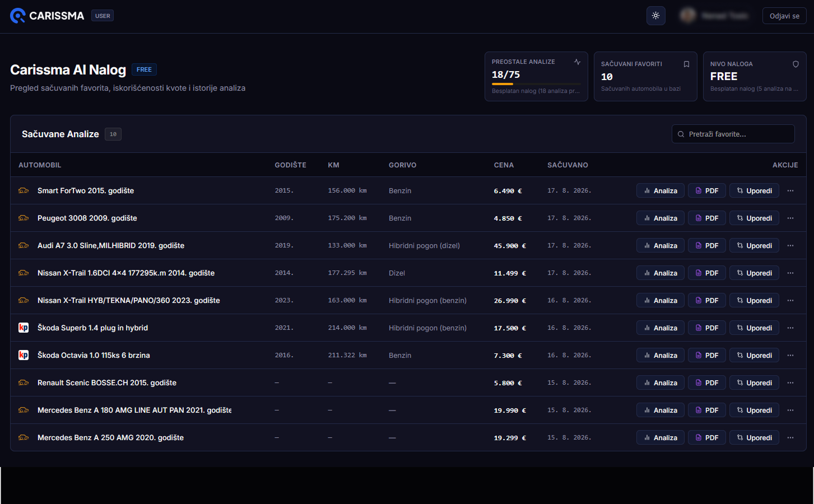Click the Odjavi se logout button

point(784,16)
